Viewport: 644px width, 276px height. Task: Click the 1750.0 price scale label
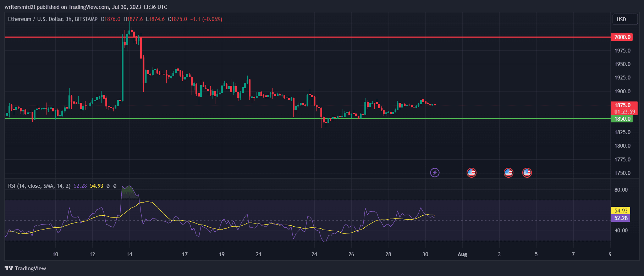tap(622, 173)
